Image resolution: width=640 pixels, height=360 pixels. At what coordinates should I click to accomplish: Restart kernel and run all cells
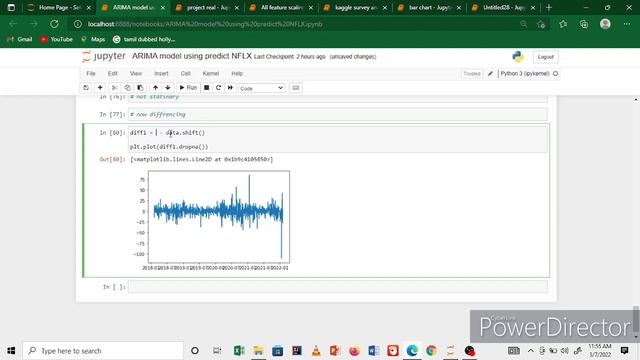(230, 88)
